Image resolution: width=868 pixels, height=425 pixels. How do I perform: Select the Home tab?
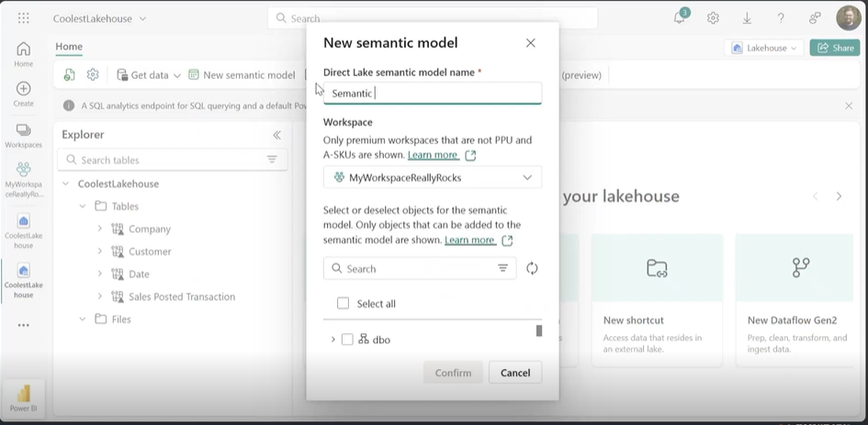coord(69,47)
